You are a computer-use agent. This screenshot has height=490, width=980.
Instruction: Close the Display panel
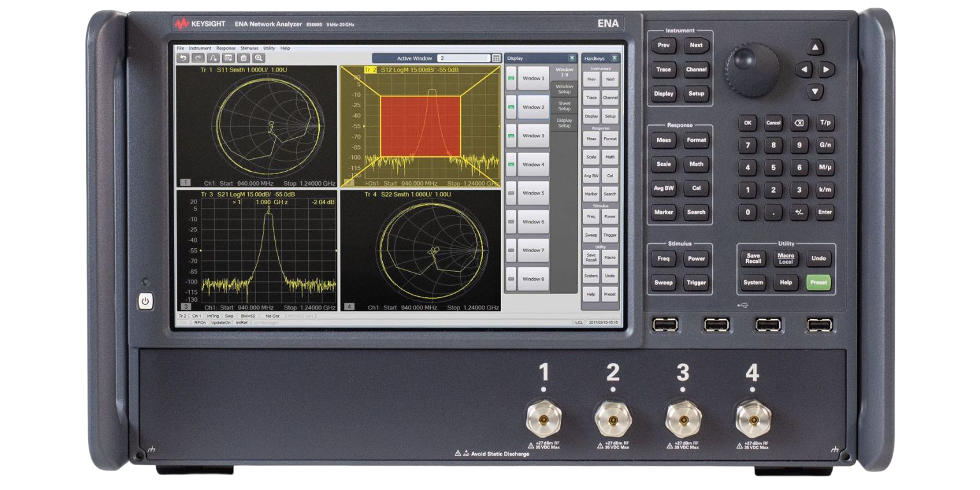point(572,58)
